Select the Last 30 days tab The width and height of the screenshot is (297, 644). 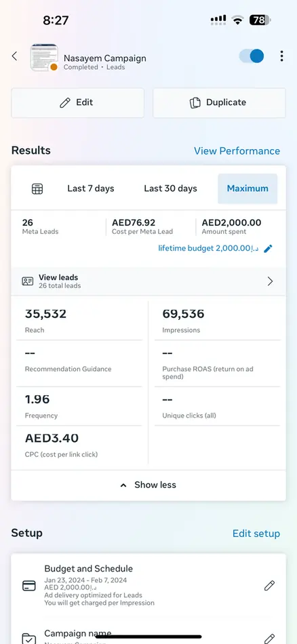click(170, 188)
